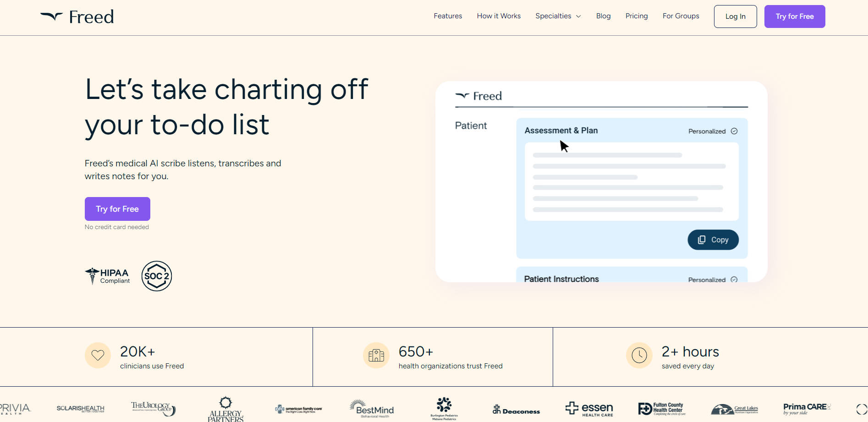Click the hero Try for Free button
Viewport: 868px width, 422px height.
click(117, 209)
